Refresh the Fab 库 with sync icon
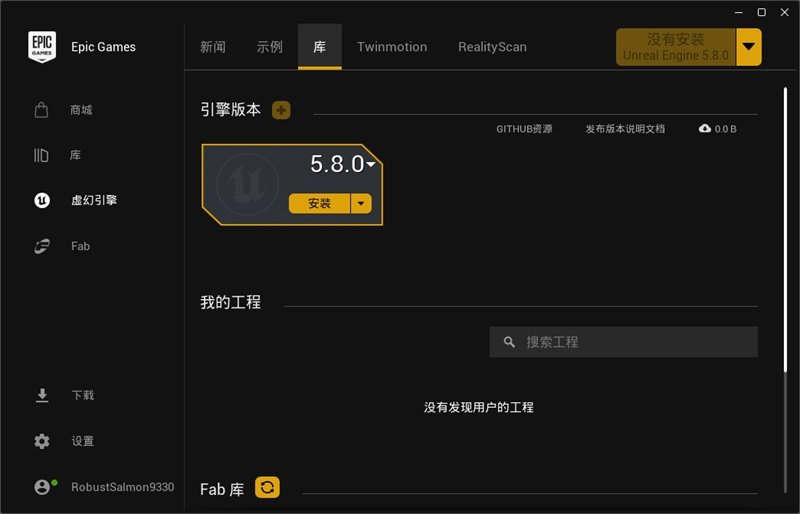 coord(267,487)
